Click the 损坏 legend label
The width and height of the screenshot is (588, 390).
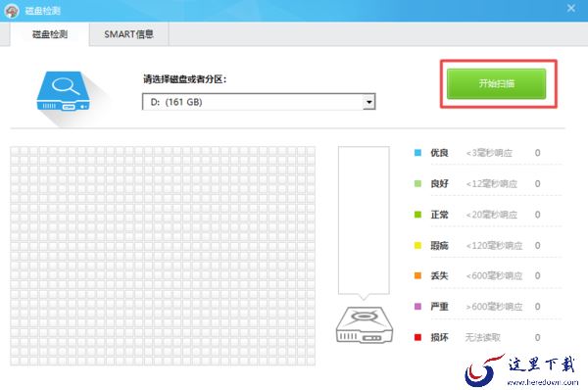pyautogui.click(x=439, y=337)
